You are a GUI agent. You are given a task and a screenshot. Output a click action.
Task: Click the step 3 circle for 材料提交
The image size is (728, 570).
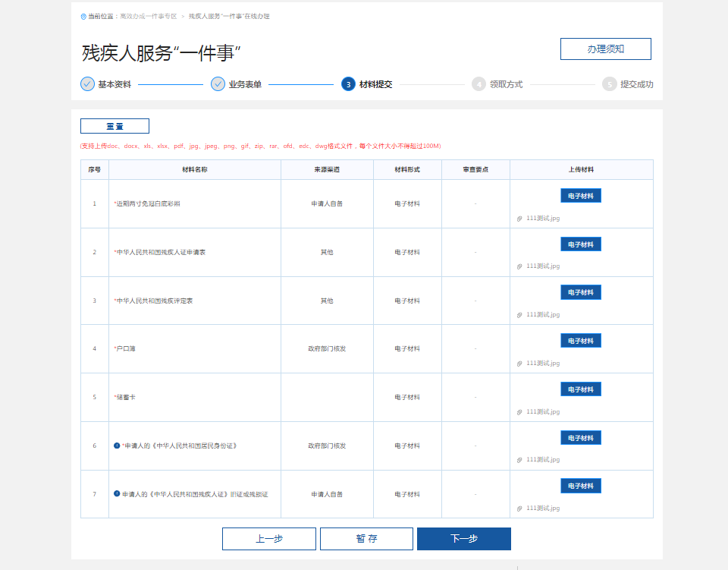click(x=348, y=84)
